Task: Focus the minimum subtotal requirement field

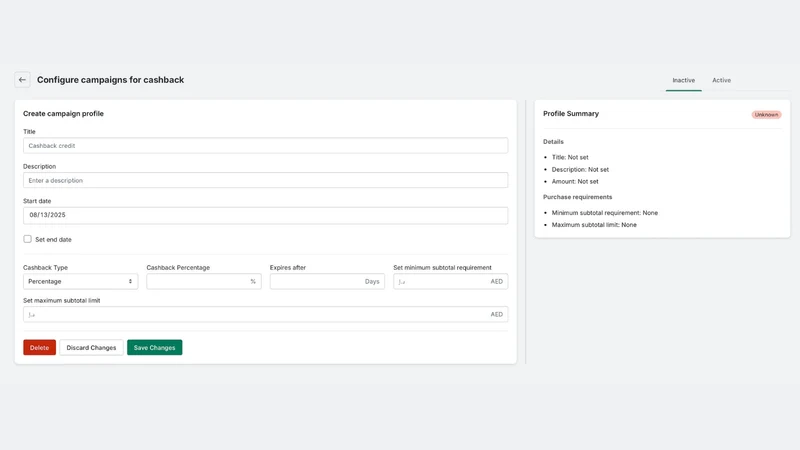Action: click(x=451, y=281)
